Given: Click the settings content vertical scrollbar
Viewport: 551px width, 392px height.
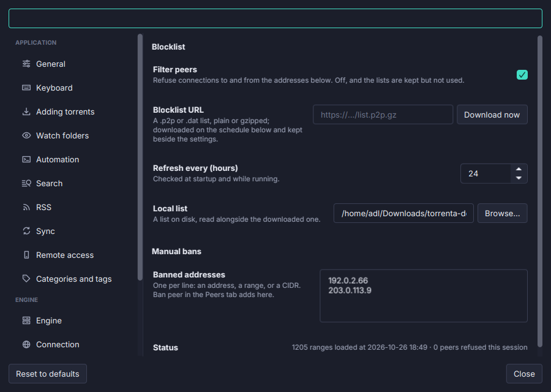Looking at the screenshot, I should click(x=540, y=192).
